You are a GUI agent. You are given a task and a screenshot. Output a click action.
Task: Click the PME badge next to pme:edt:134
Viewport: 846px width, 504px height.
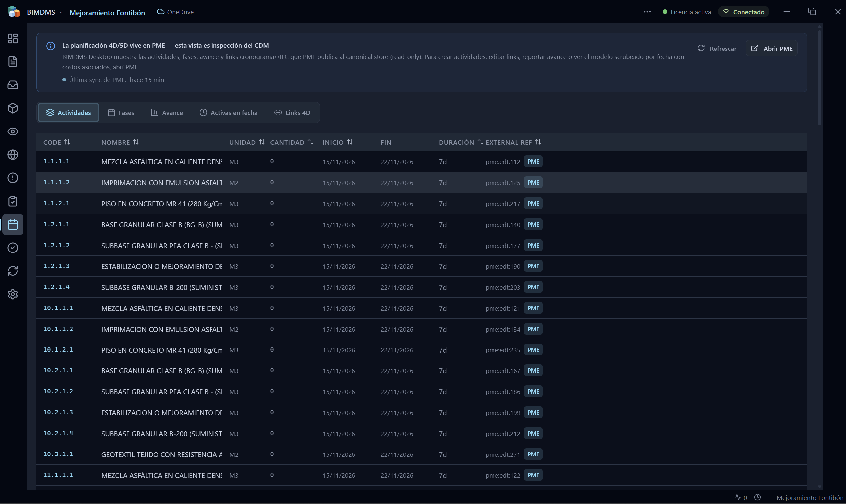[x=533, y=329]
